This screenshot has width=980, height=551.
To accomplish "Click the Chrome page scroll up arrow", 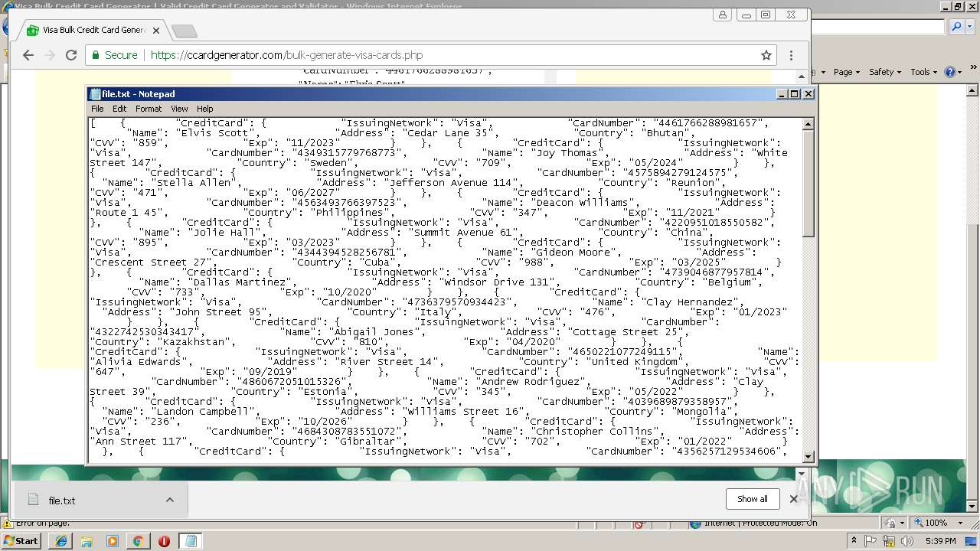I will click(802, 76).
